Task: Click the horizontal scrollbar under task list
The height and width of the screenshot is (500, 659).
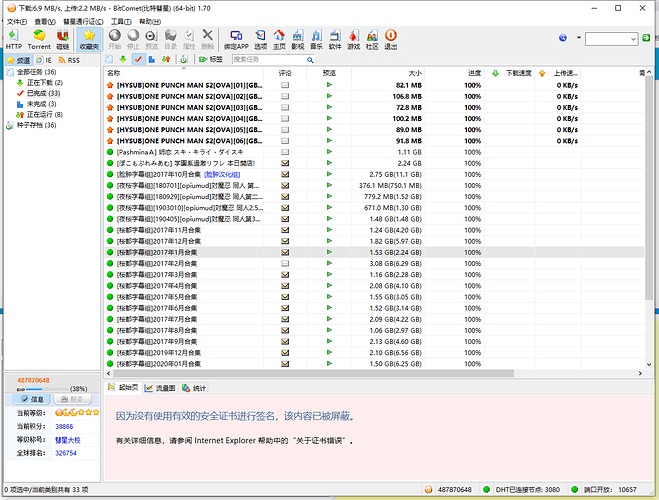Action: [x=313, y=373]
